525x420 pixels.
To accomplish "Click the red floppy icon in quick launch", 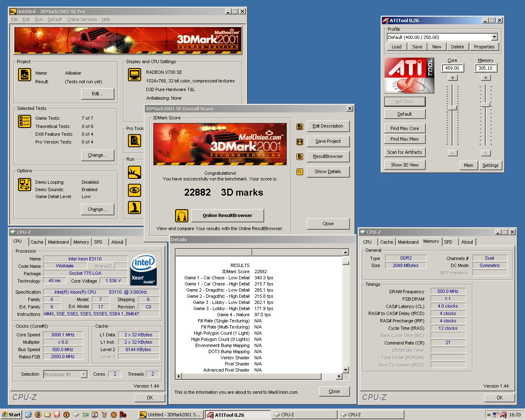I will click(x=57, y=415).
